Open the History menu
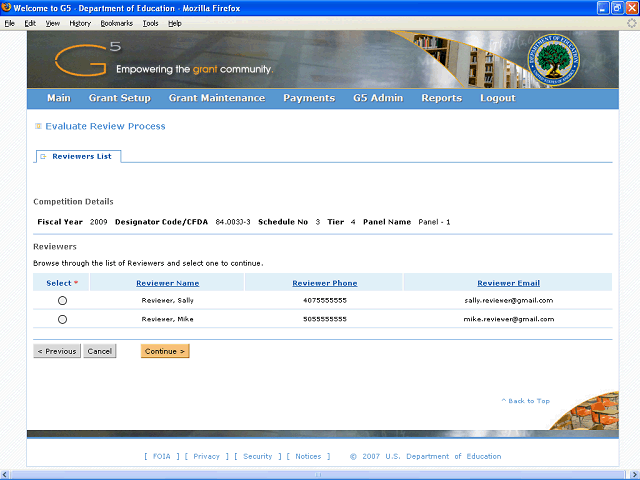This screenshot has height=480, width=640. tap(80, 23)
